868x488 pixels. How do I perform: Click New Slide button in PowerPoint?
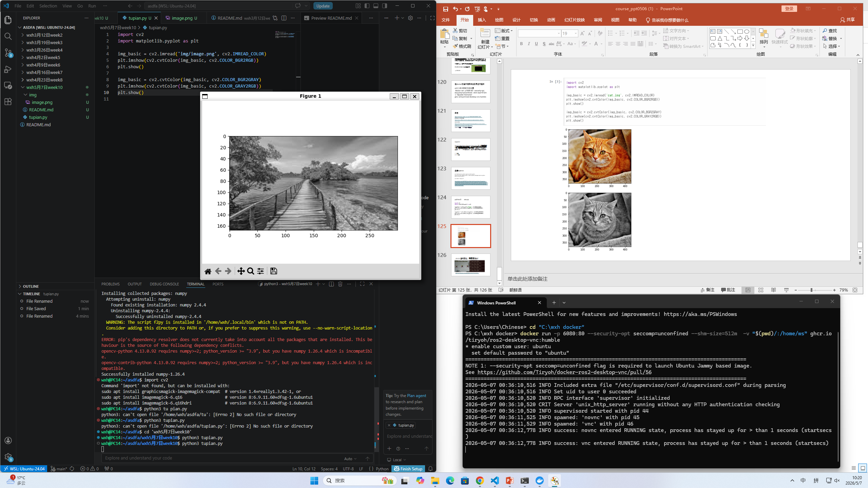[x=485, y=38]
